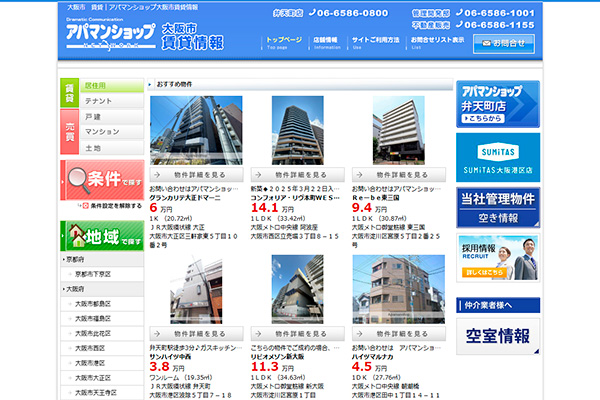600x400 pixels.
Task: Open ハイツマルナカ building photo
Action: point(398,289)
